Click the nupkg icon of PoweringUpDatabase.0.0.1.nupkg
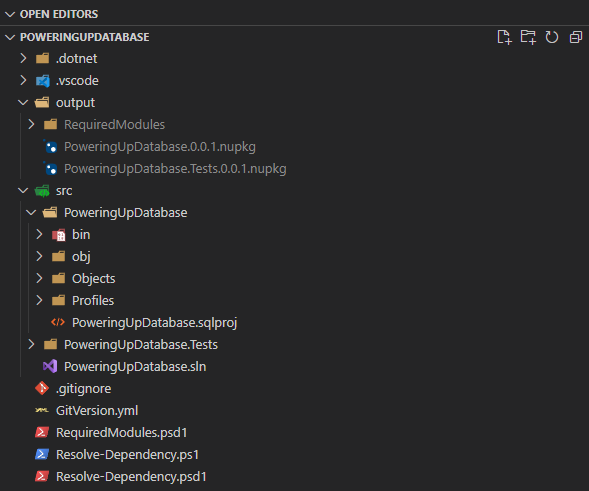 point(50,147)
